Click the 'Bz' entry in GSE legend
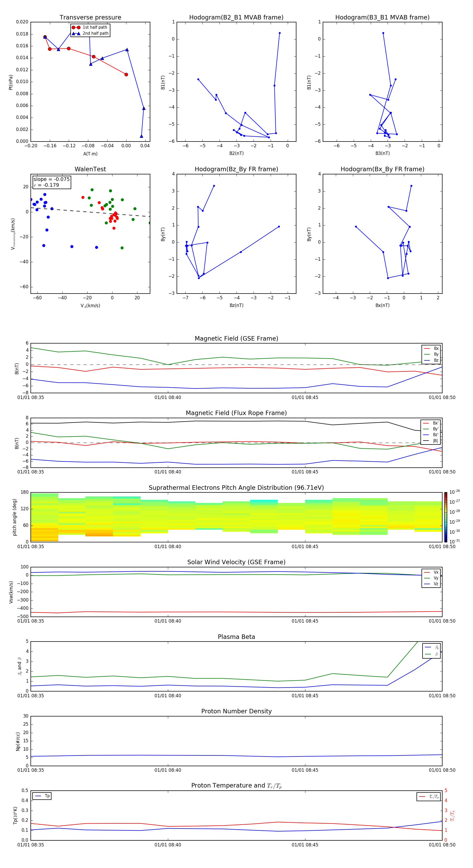473x868 pixels. [x=431, y=361]
